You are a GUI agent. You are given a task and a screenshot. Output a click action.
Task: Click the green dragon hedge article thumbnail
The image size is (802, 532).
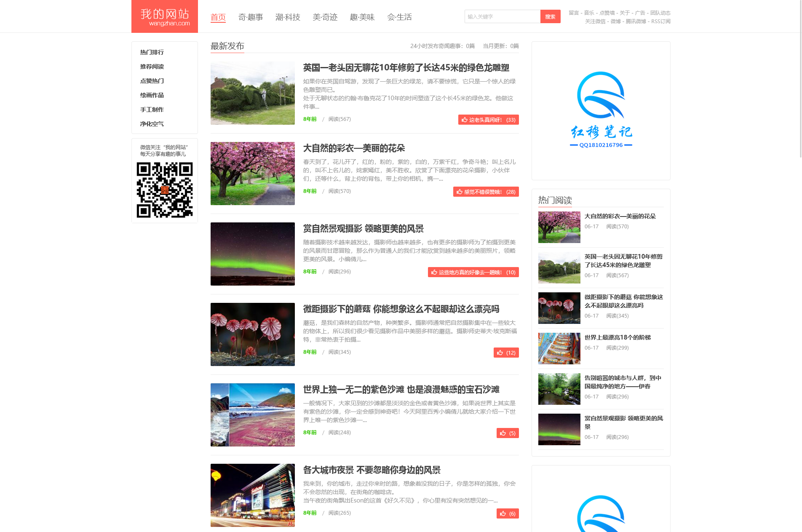(x=252, y=93)
